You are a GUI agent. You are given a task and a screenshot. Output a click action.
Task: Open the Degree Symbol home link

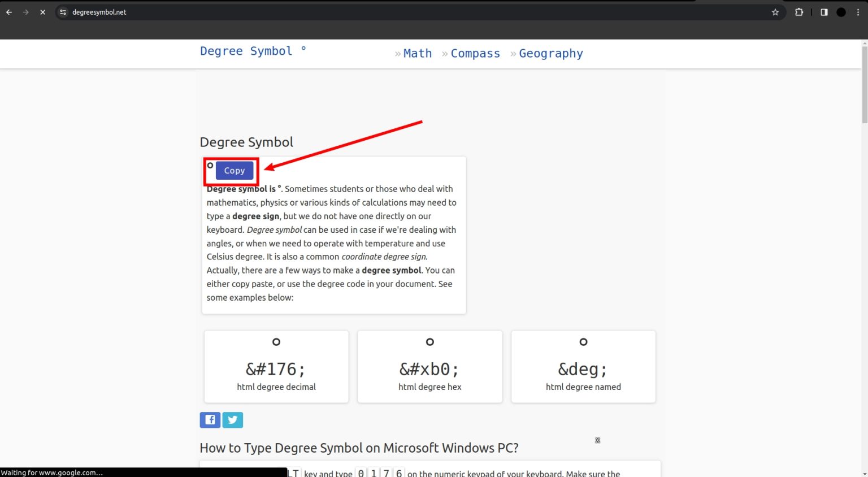(x=253, y=51)
